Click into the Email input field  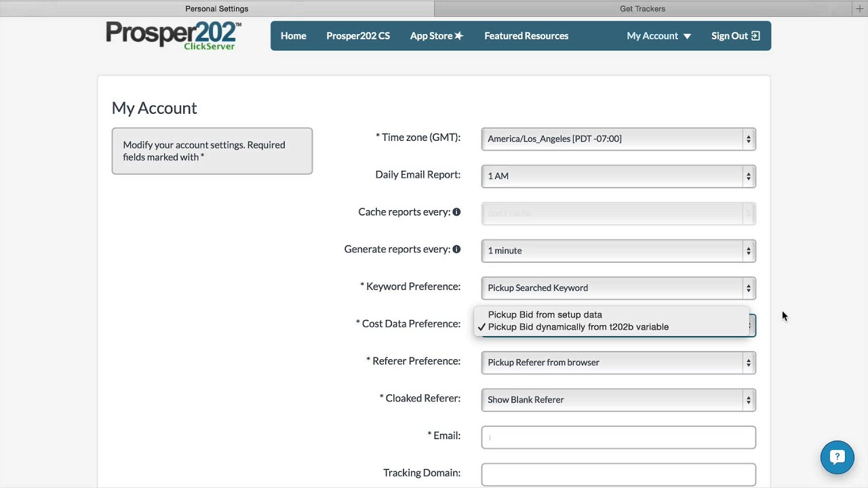[618, 437]
